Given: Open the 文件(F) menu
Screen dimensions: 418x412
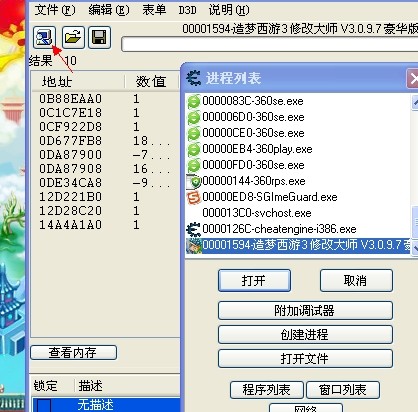Looking at the screenshot, I should [x=55, y=10].
